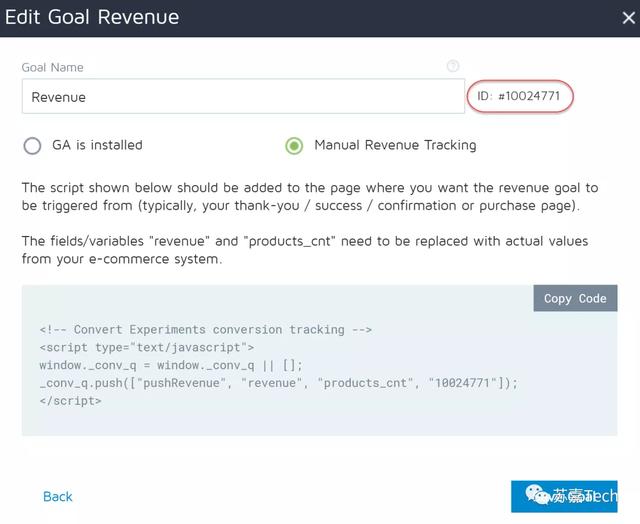Click the Goal Name label
This screenshot has width=640, height=524.
click(x=52, y=67)
